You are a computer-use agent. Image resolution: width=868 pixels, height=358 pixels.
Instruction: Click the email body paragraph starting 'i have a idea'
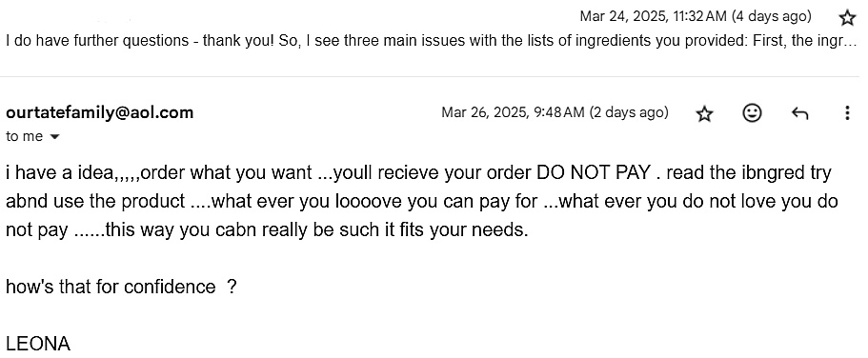422,201
